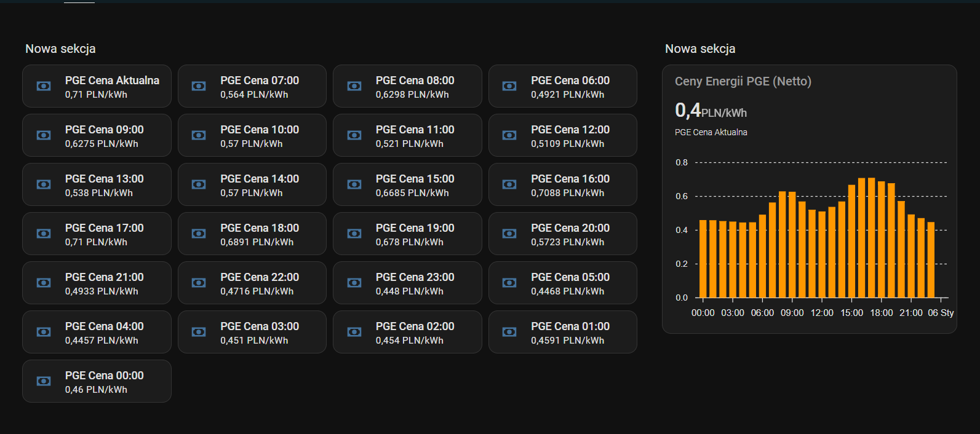Click the Ceny Energii PGE (Netto) card title
The image size is (980, 434).
743,81
